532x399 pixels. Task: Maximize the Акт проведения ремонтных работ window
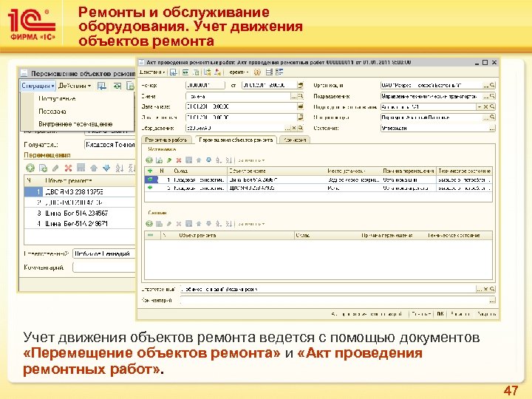pos(485,62)
